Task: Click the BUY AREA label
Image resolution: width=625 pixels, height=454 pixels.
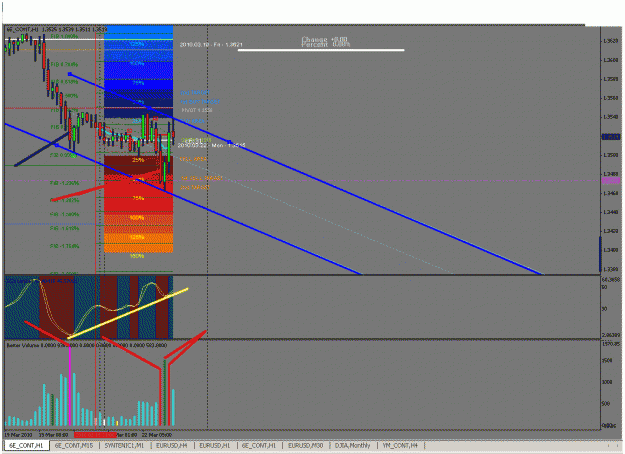Action: click(193, 121)
